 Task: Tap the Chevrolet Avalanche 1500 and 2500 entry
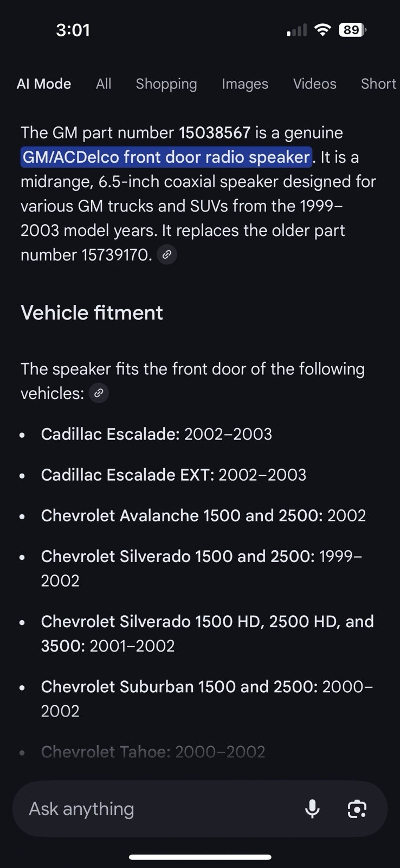[x=203, y=515]
